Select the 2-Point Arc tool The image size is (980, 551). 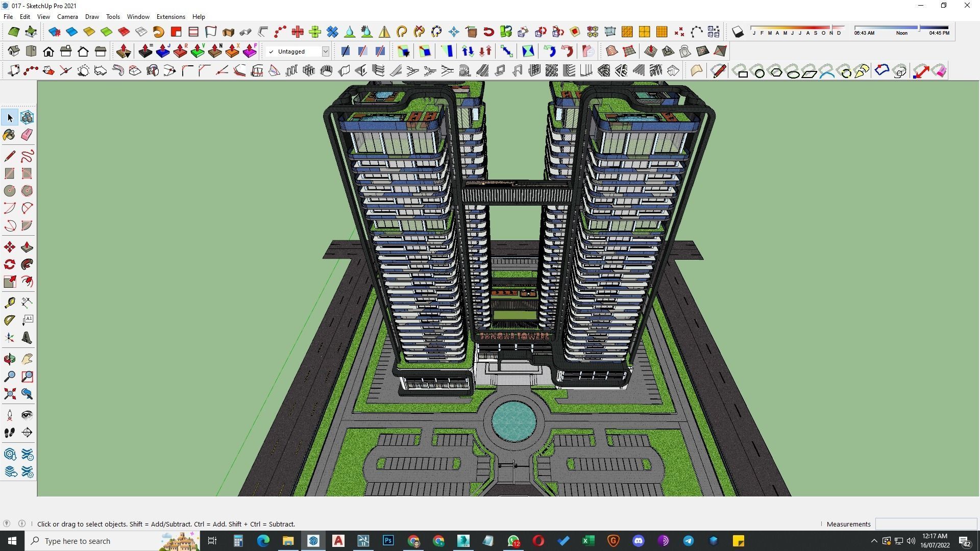pyautogui.click(x=27, y=208)
